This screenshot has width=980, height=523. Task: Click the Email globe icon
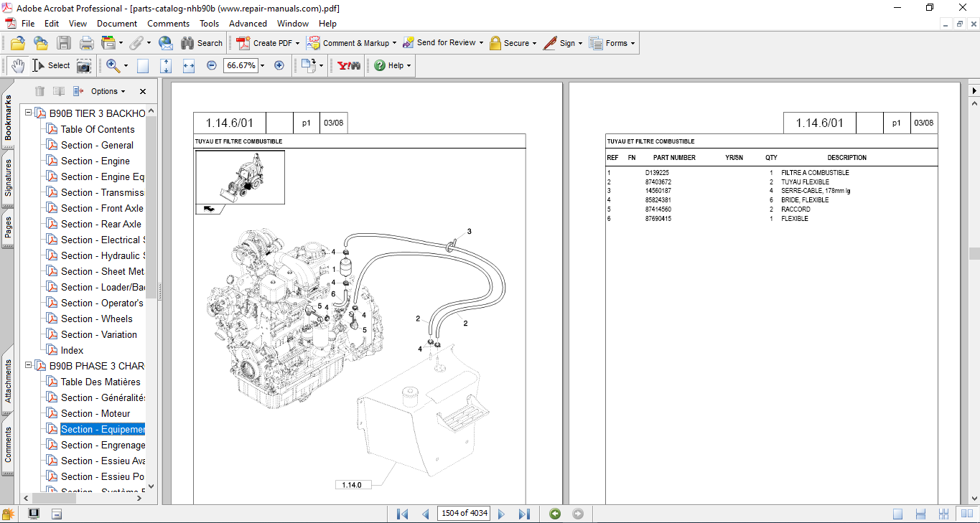pyautogui.click(x=165, y=43)
